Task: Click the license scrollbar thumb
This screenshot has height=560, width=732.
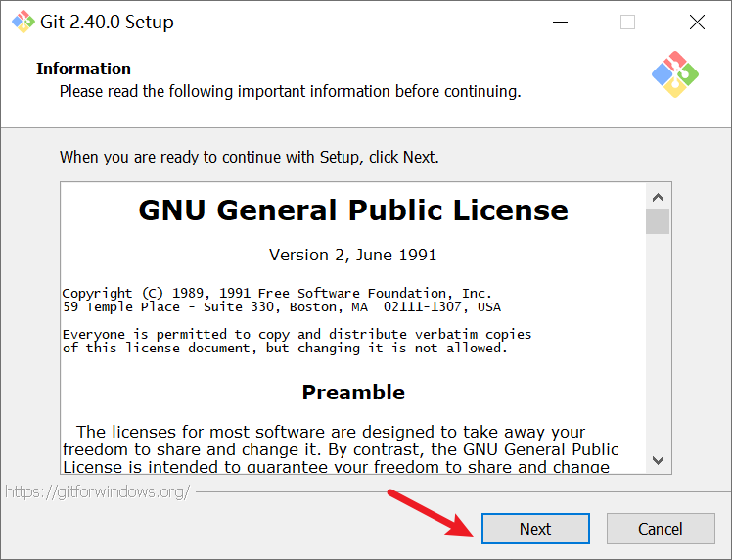Action: [658, 221]
